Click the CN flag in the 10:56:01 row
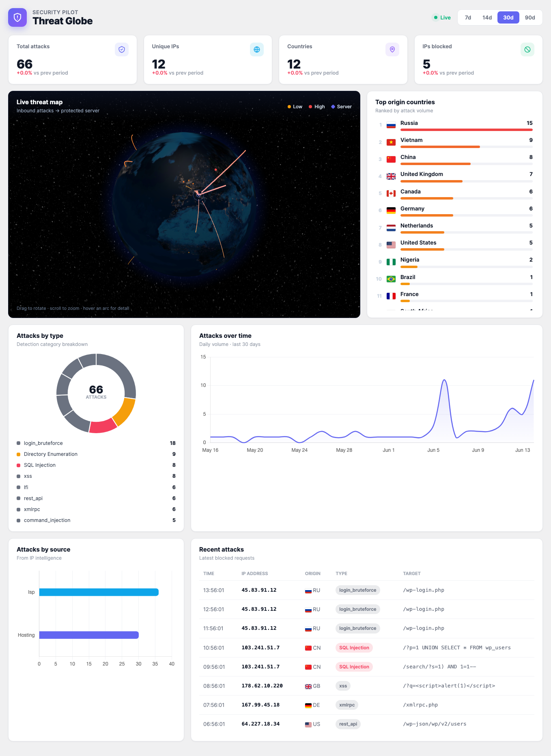 308,648
